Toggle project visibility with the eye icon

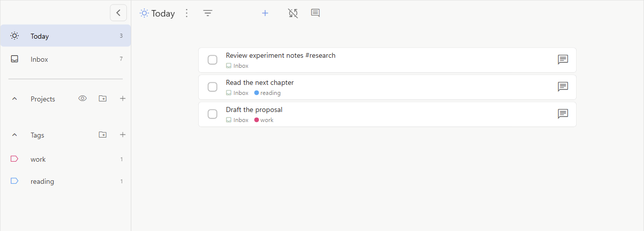pyautogui.click(x=83, y=98)
